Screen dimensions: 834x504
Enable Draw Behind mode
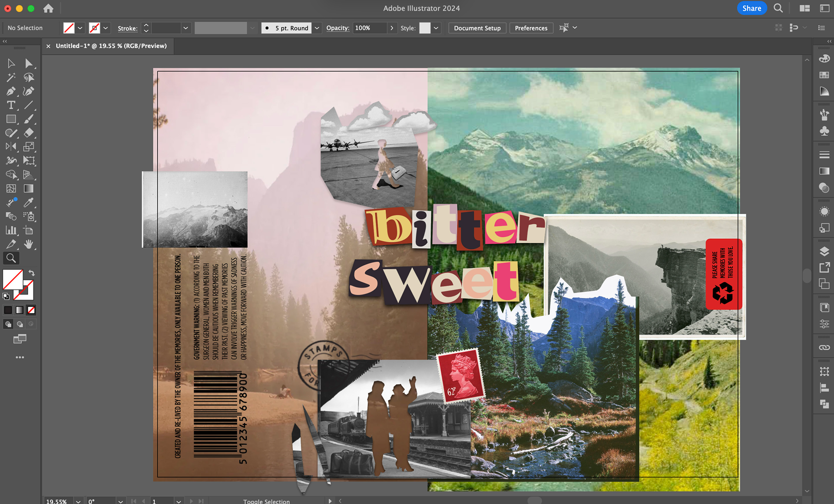pos(20,324)
